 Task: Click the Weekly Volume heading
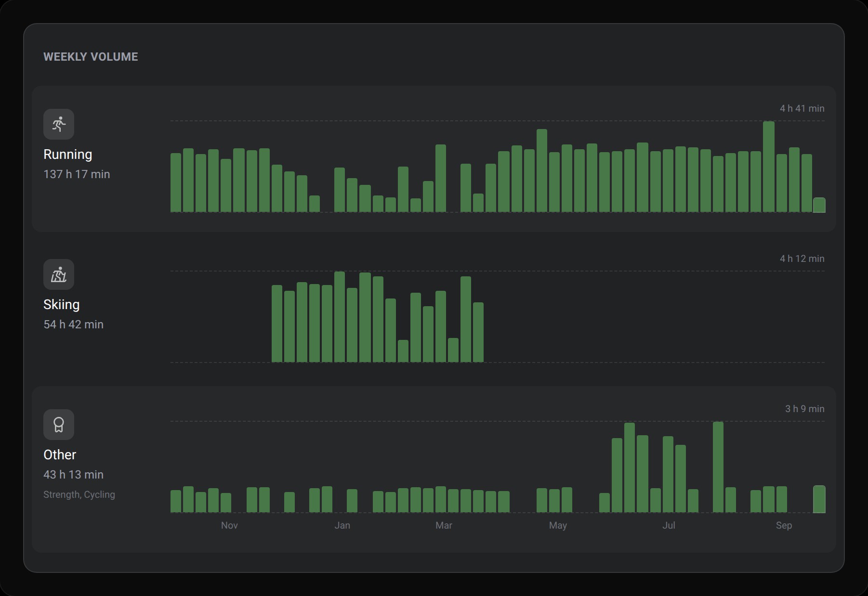tap(91, 57)
